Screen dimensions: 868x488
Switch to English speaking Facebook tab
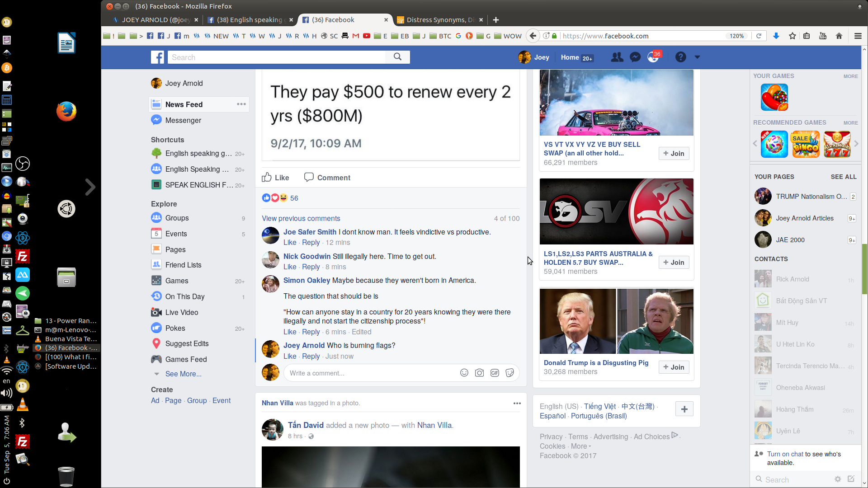point(249,19)
